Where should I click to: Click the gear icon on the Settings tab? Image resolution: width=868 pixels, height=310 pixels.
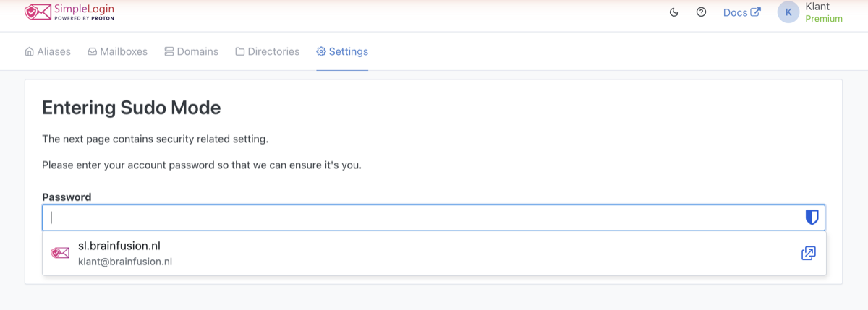click(321, 52)
